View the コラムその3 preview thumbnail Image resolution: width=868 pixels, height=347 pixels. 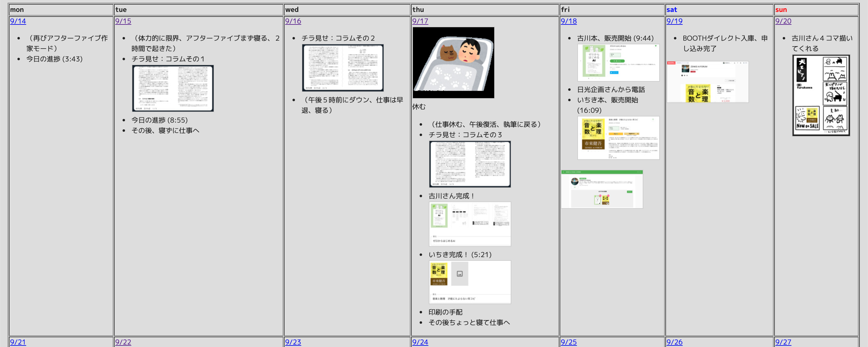pos(470,164)
